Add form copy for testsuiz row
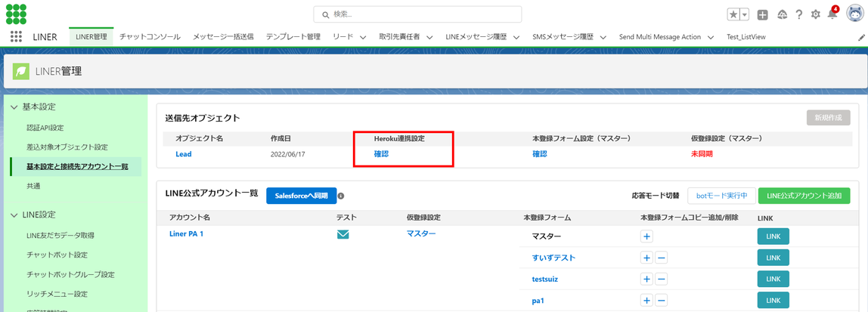Screen dimensions: 868x312 click(646, 280)
